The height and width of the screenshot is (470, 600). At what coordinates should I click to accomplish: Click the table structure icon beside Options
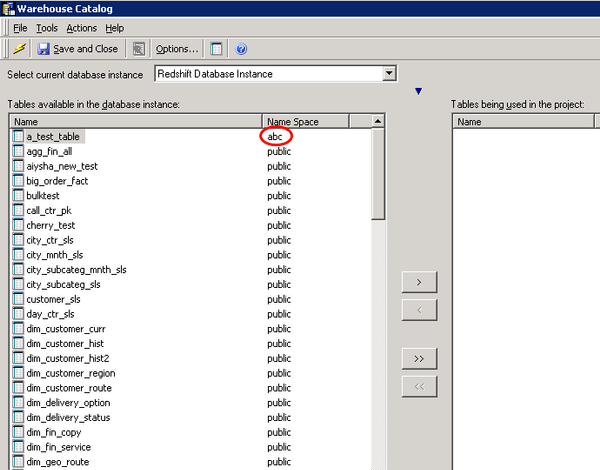point(139,49)
